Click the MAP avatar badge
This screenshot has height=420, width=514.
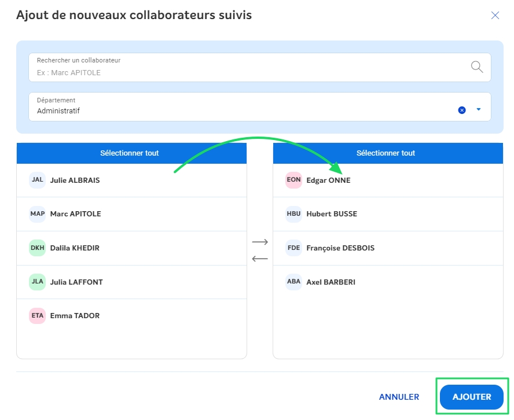[x=38, y=214]
